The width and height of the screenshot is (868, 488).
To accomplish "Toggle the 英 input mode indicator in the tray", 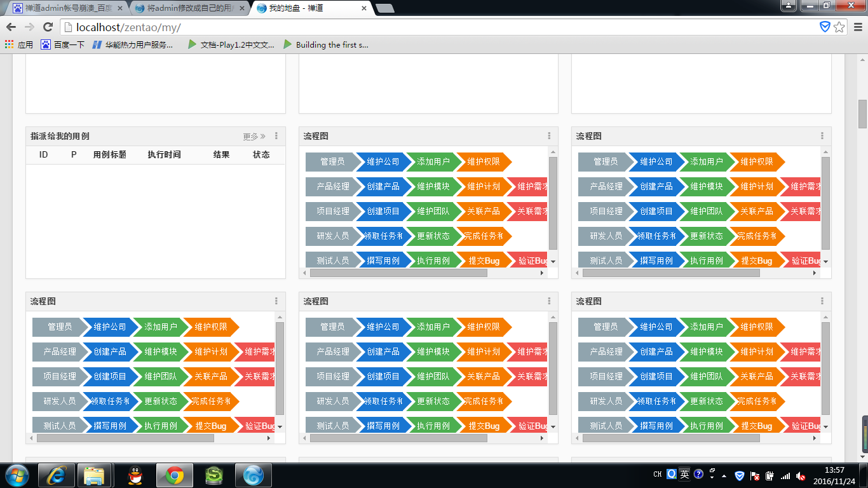I will (684, 474).
